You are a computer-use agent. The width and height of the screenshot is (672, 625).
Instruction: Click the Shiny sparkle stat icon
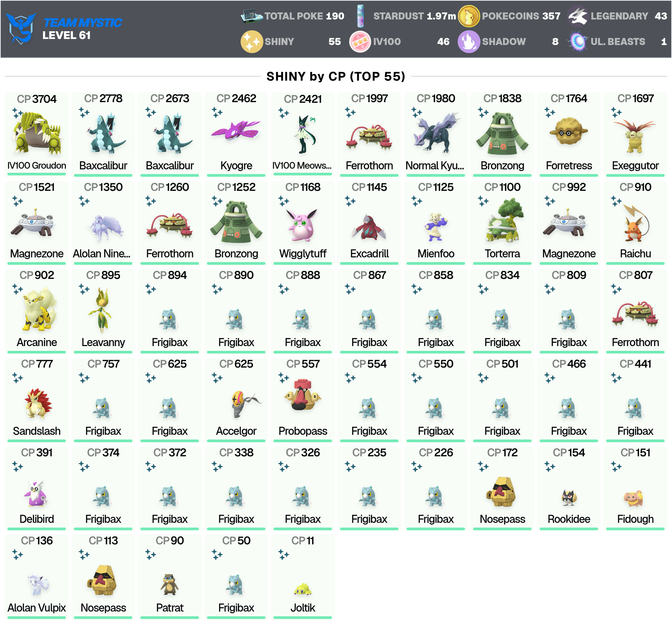click(251, 42)
